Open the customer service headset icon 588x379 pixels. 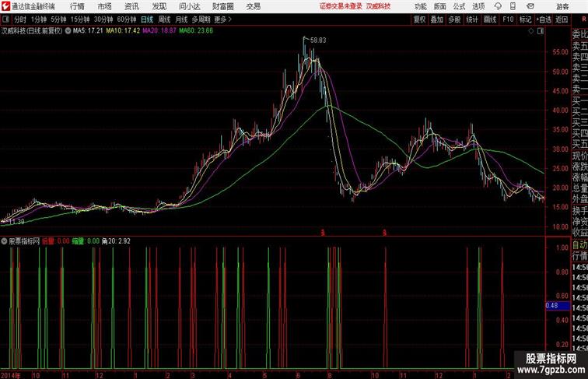(x=498, y=6)
